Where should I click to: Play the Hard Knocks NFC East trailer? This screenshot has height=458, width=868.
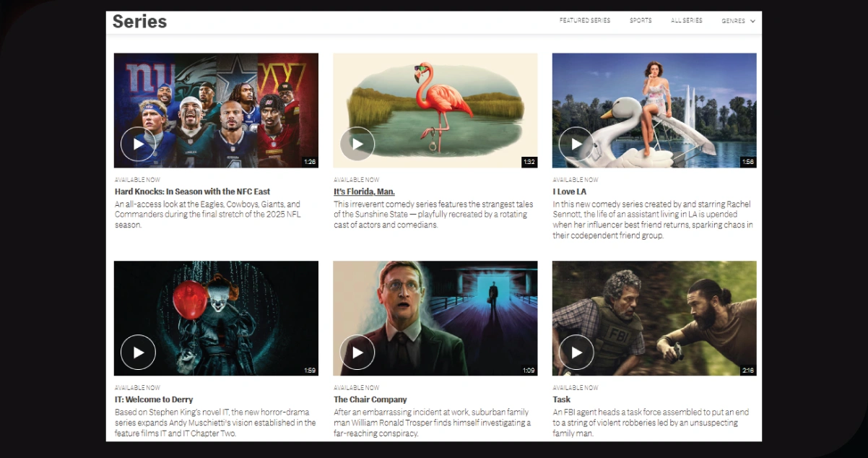(138, 144)
